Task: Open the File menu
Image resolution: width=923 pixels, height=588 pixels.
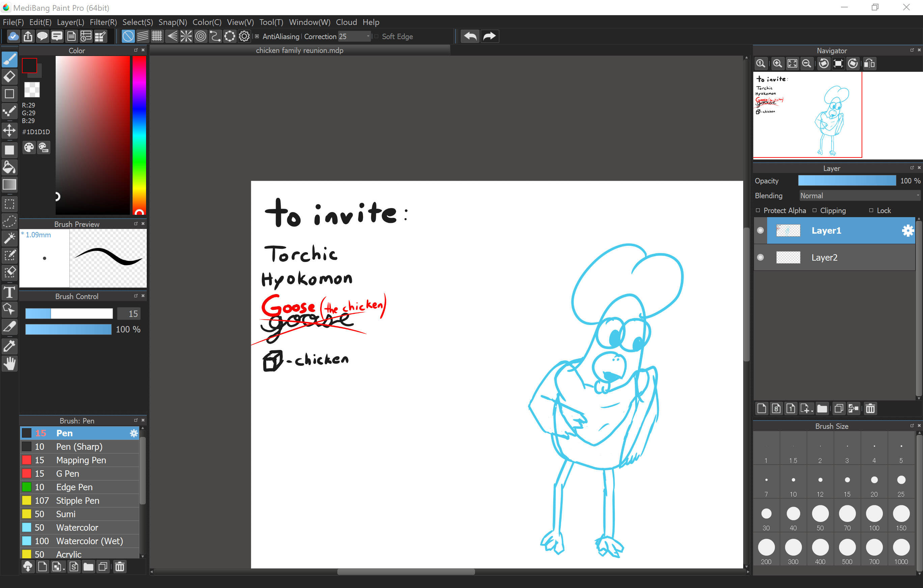Action: pos(13,22)
